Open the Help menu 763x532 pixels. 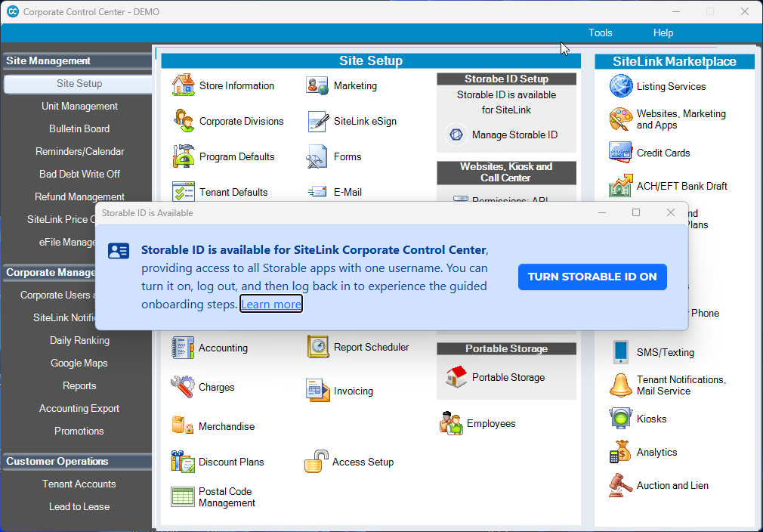click(663, 32)
